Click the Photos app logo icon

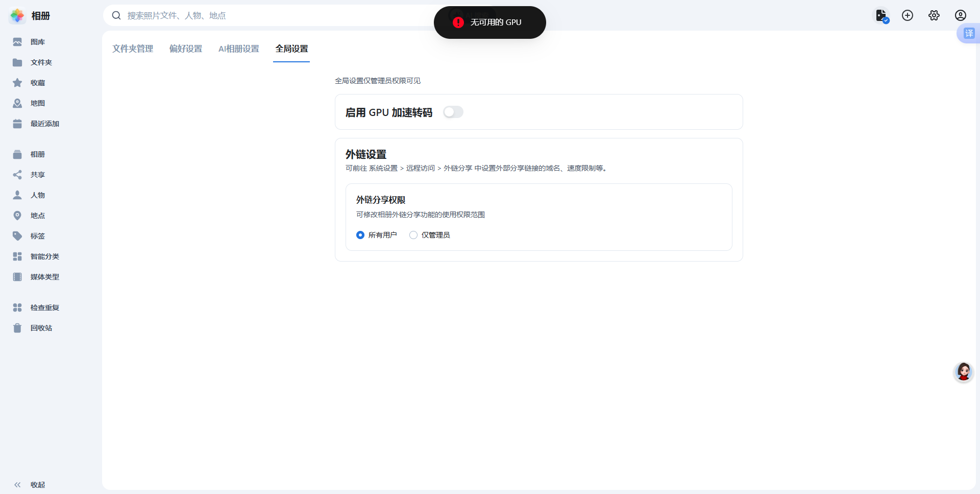[17, 16]
